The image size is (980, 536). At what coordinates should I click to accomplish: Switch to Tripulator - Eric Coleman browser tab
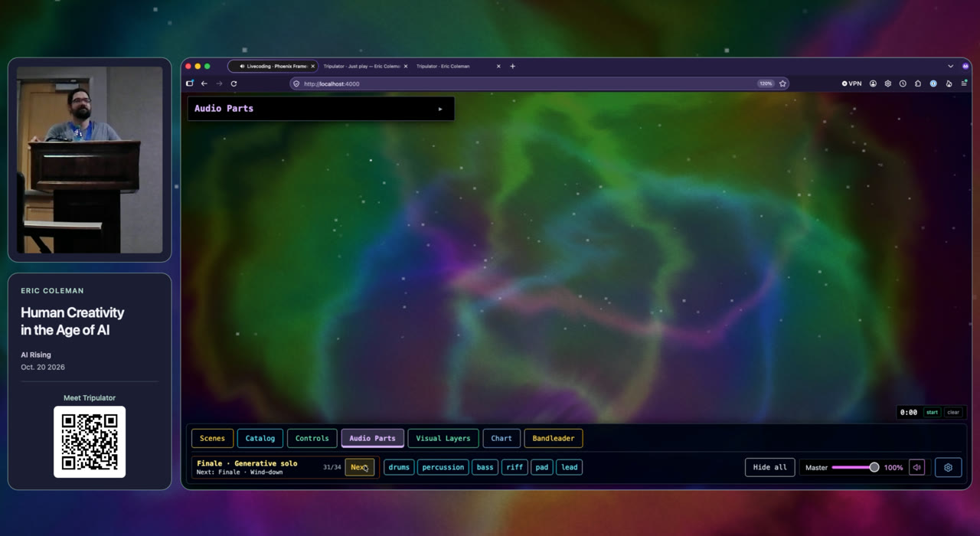click(x=458, y=67)
